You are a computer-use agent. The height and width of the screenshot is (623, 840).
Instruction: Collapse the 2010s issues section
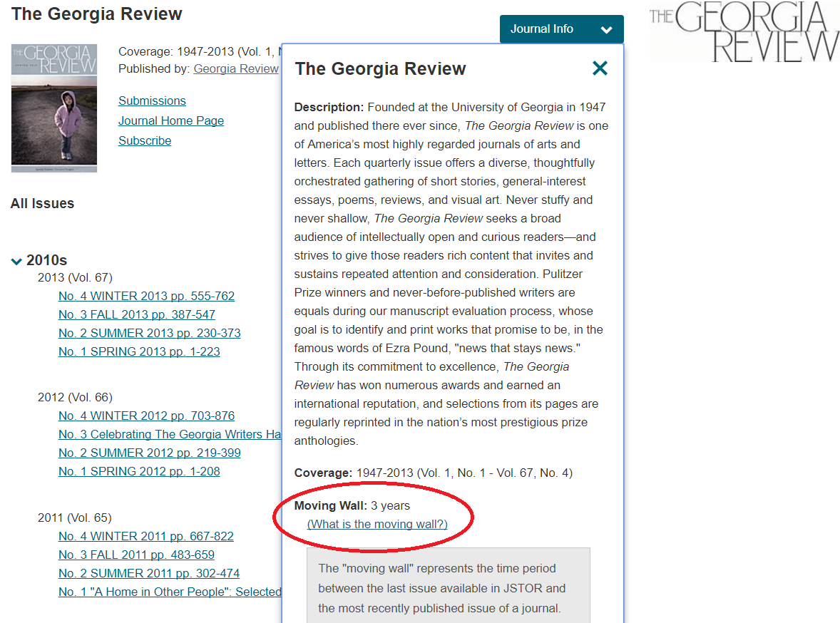coord(16,261)
